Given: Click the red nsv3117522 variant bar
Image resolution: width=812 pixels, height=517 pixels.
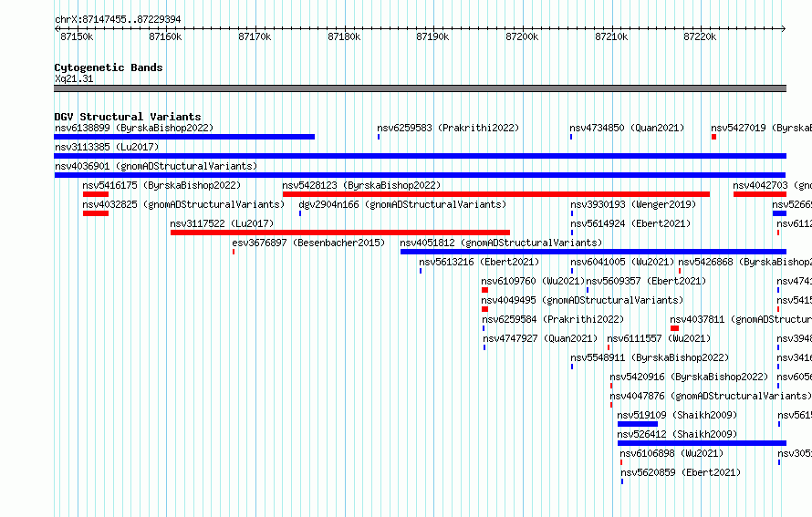Looking at the screenshot, I should (340, 233).
